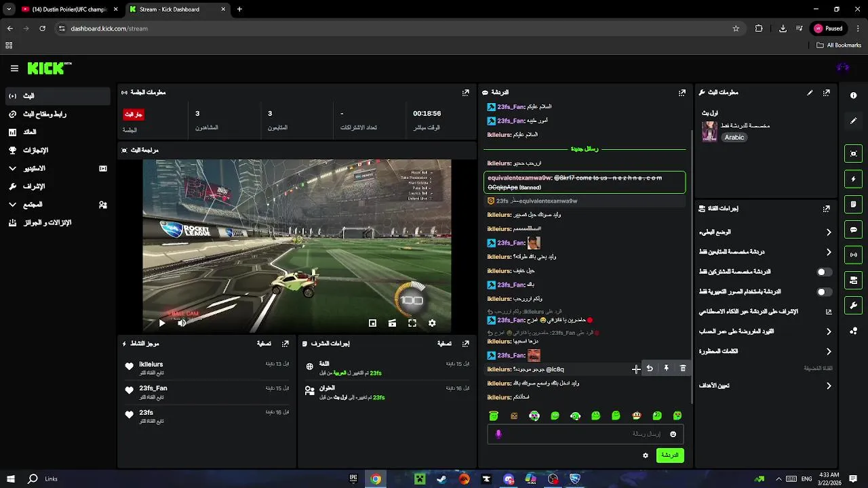This screenshot has width=868, height=488.
Task: Pin the hovered ikileiurs chat message
Action: click(x=666, y=368)
